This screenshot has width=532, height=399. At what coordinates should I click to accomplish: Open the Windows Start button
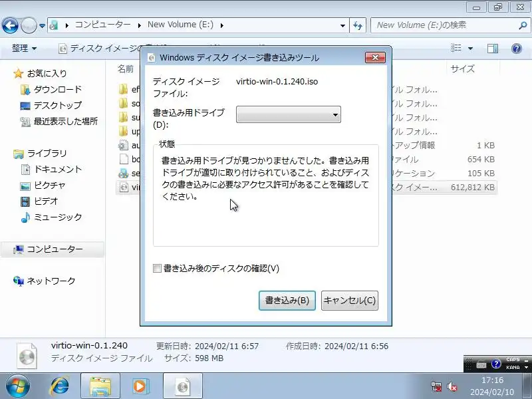(18, 386)
